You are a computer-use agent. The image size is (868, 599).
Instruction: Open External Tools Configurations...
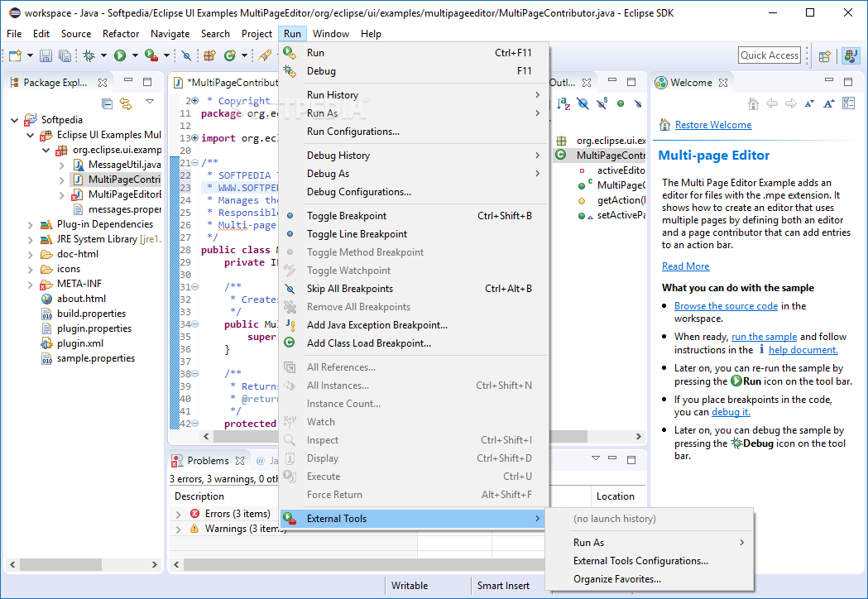650,561
